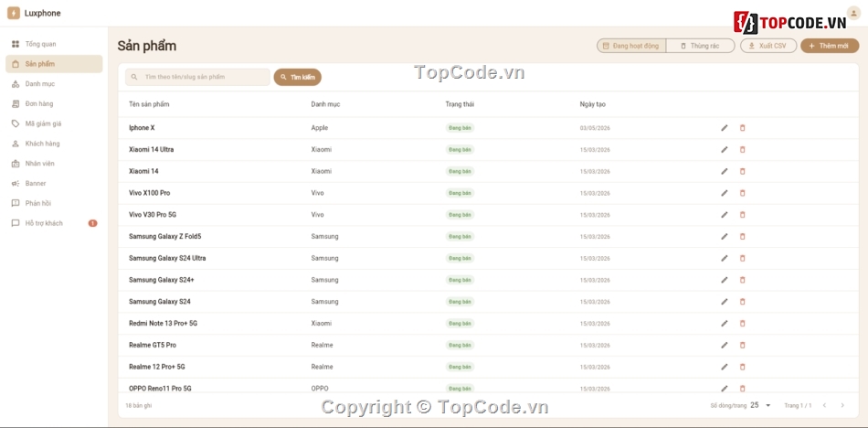Screen dimensions: 868x428
Task: Delete Redmi Note 13 Pro+ 5G
Action: click(x=742, y=323)
